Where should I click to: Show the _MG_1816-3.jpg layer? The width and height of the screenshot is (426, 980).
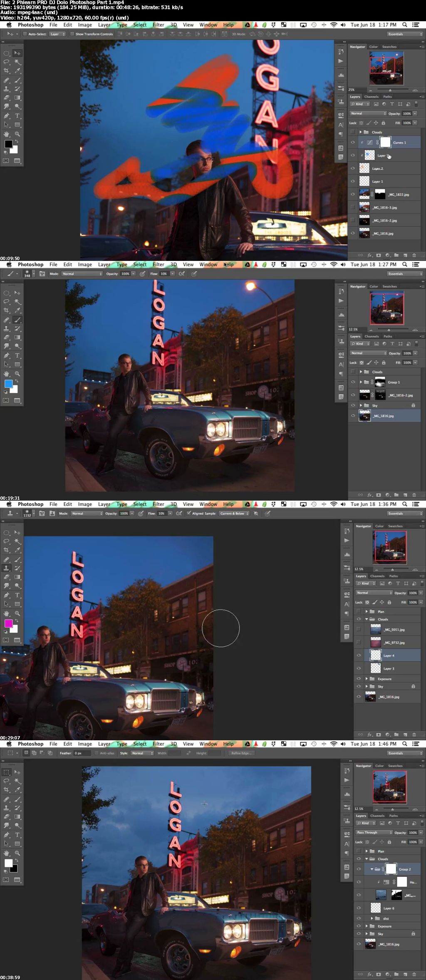click(353, 207)
